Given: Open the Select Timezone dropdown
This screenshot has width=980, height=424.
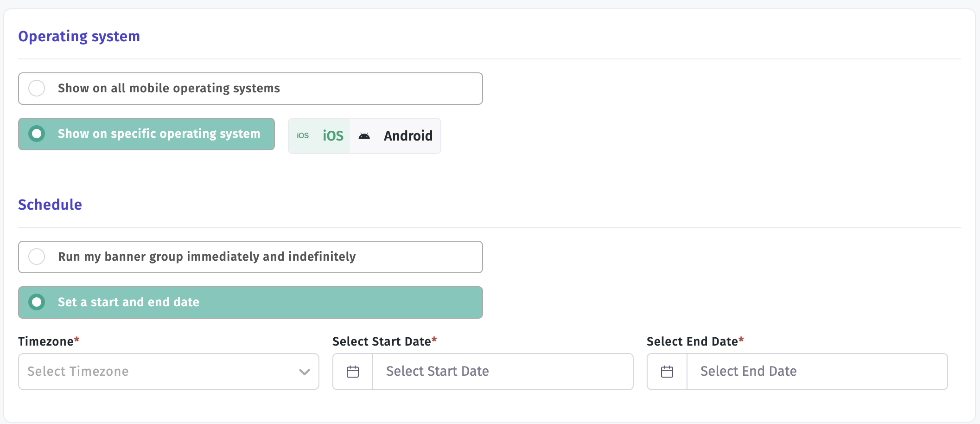Looking at the screenshot, I should [169, 372].
